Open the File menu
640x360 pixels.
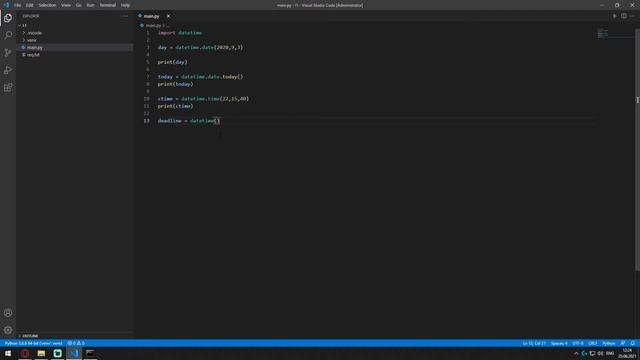tap(18, 5)
